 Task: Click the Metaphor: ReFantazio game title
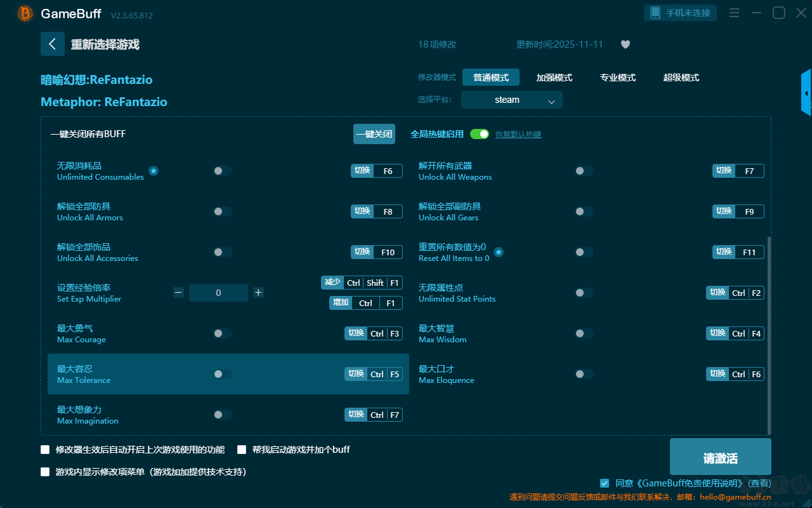click(104, 102)
